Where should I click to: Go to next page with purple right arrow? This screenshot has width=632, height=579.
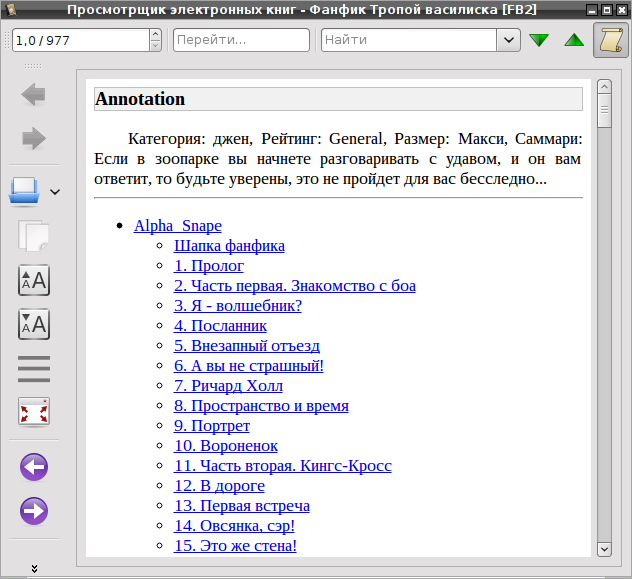(34, 511)
